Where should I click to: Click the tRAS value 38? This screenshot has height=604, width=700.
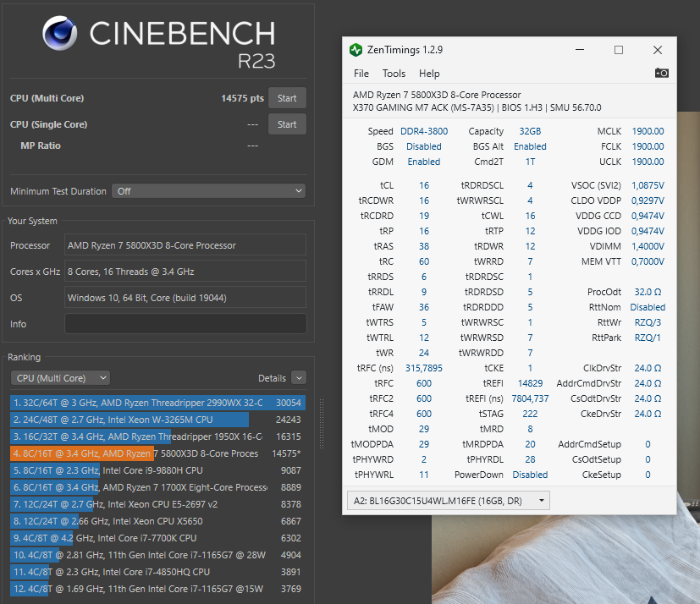point(424,246)
